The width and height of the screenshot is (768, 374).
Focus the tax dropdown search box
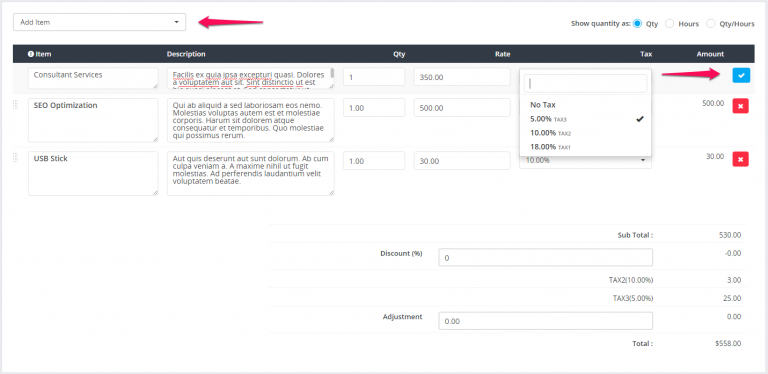(585, 84)
